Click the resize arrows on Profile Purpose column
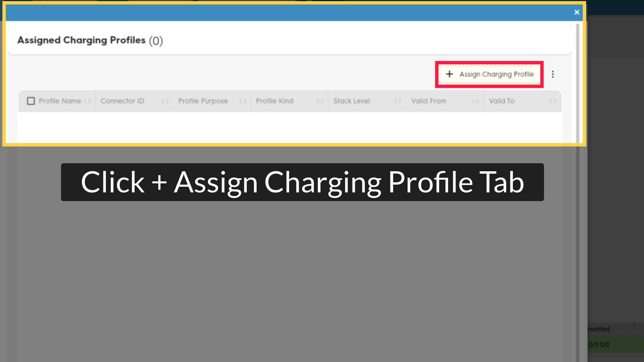This screenshot has height=362, width=644. [243, 101]
